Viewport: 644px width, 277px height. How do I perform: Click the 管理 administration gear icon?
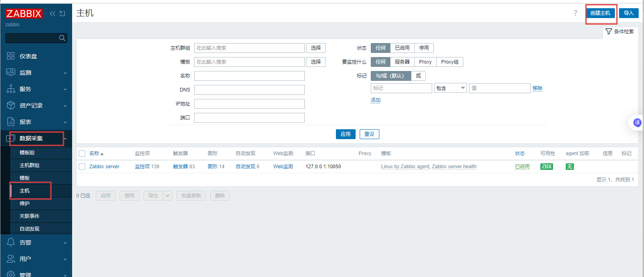point(11,274)
